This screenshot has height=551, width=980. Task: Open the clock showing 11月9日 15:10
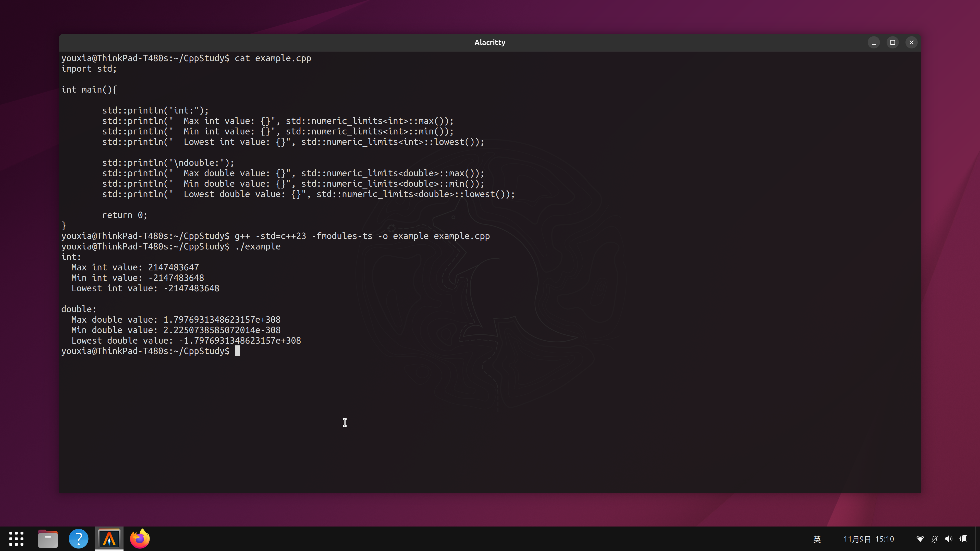868,539
